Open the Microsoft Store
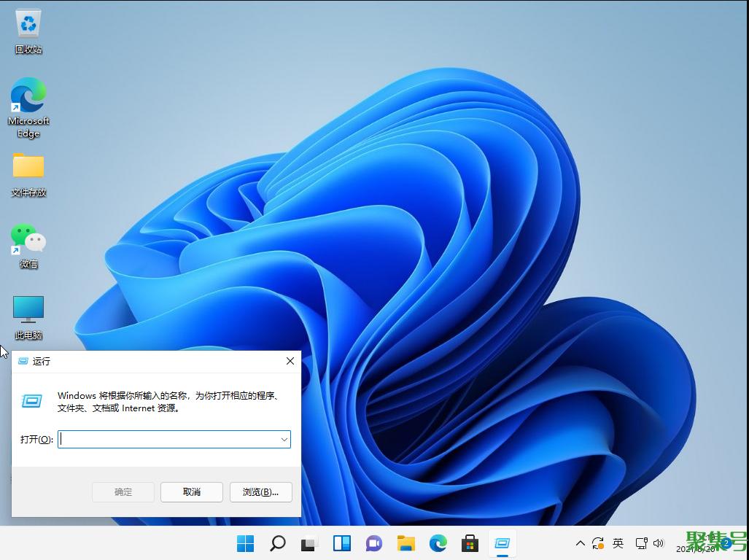749x560 pixels. pos(470,543)
